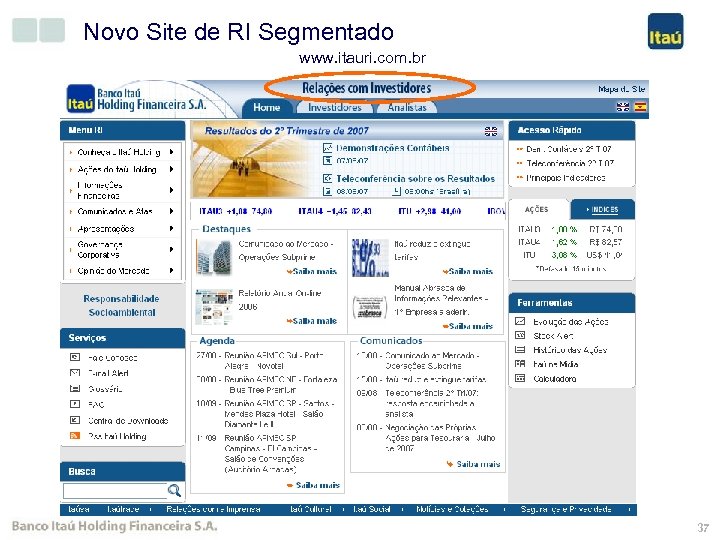The width and height of the screenshot is (720, 540).
Task: Open Responsabilidade Socioambiental link
Action: pyautogui.click(x=122, y=305)
